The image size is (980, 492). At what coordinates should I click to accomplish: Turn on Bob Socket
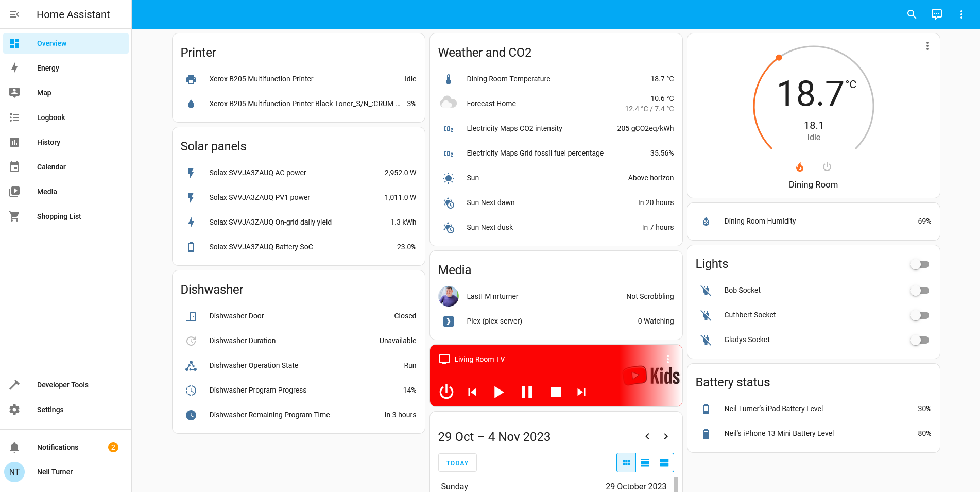click(x=920, y=290)
